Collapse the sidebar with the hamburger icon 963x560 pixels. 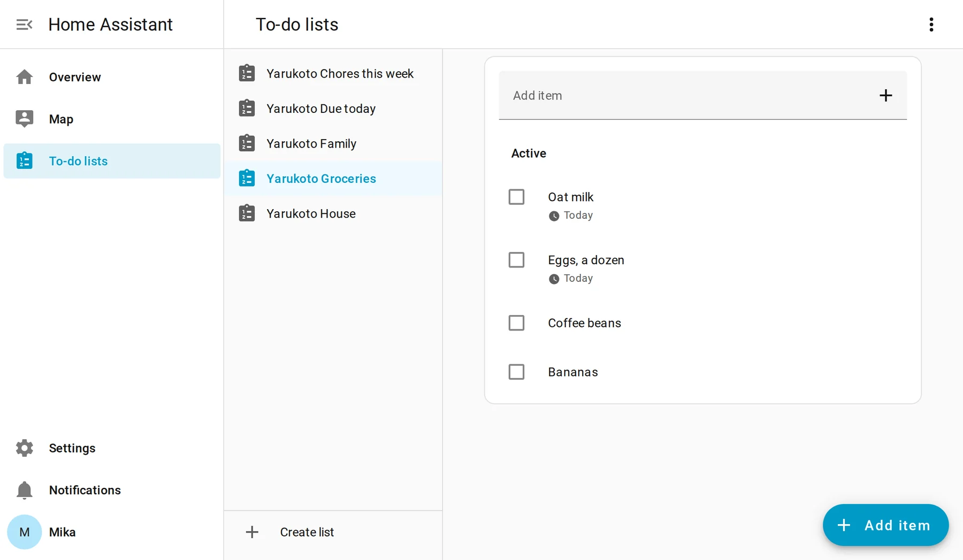24,25
